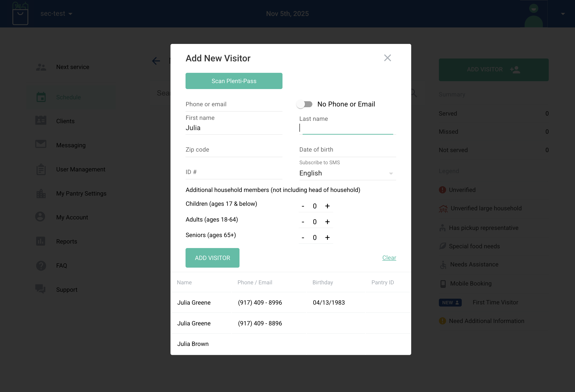Expand the top-right account dropdown arrow
Viewport: 575px width, 392px height.
tap(563, 14)
